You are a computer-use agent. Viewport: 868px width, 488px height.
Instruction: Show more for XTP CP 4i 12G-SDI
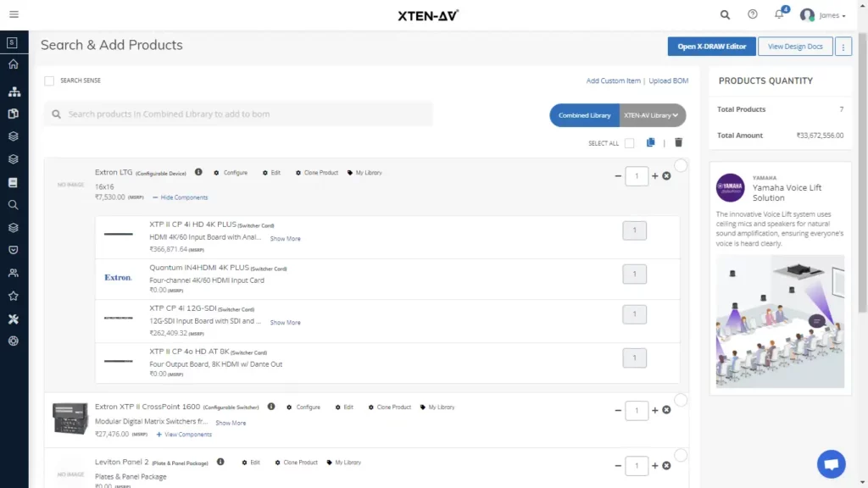tap(285, 323)
